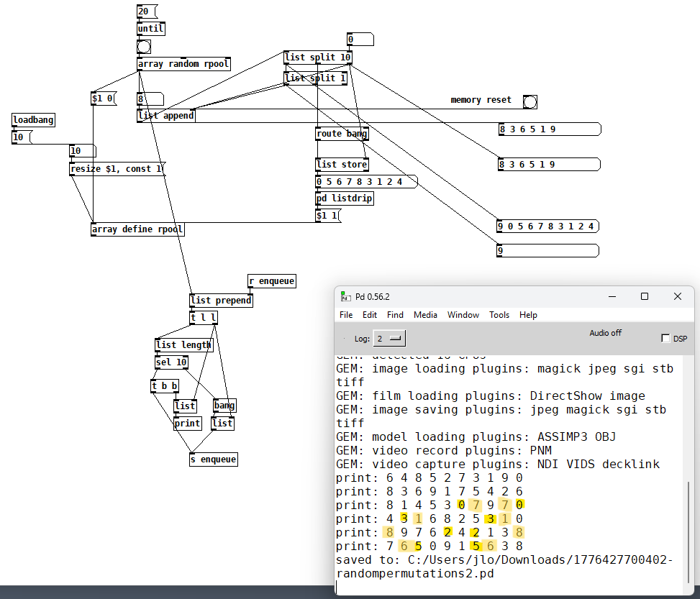Open the Find menu
The image size is (700, 599).
tap(395, 315)
